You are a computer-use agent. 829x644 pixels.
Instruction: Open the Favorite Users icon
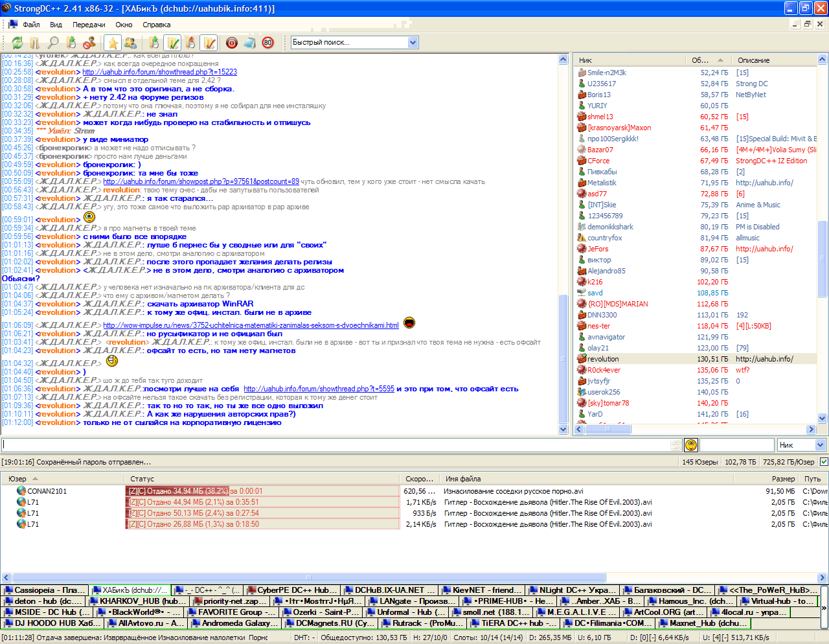point(130,43)
